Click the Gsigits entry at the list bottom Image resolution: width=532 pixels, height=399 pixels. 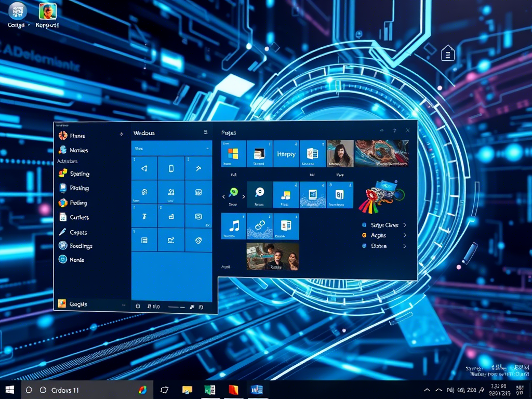[78, 304]
